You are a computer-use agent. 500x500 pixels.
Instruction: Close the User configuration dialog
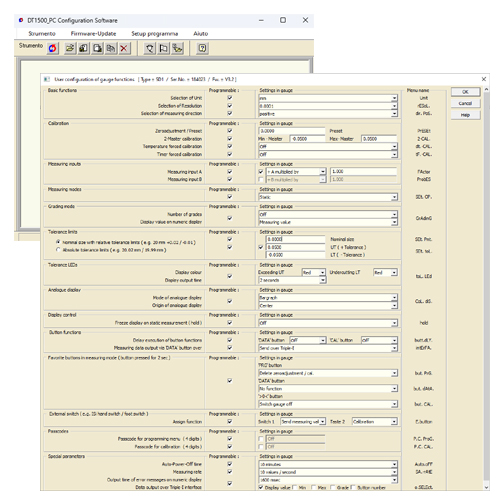pos(484,79)
